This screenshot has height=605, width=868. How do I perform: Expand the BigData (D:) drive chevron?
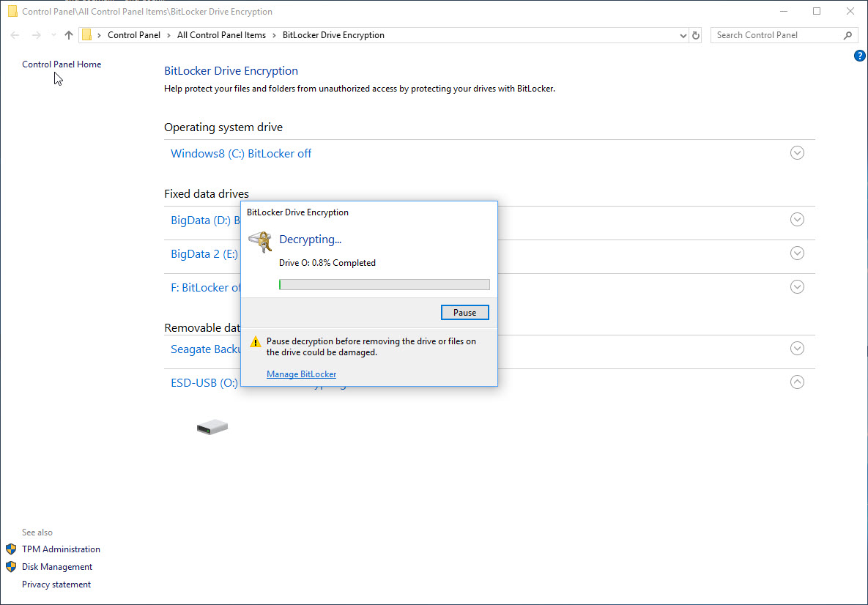click(x=797, y=220)
